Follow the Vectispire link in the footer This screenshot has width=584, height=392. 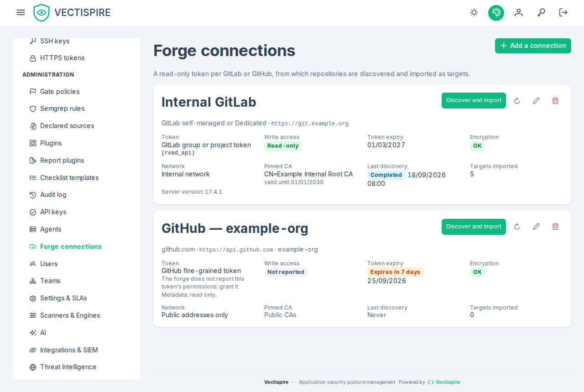(443, 382)
